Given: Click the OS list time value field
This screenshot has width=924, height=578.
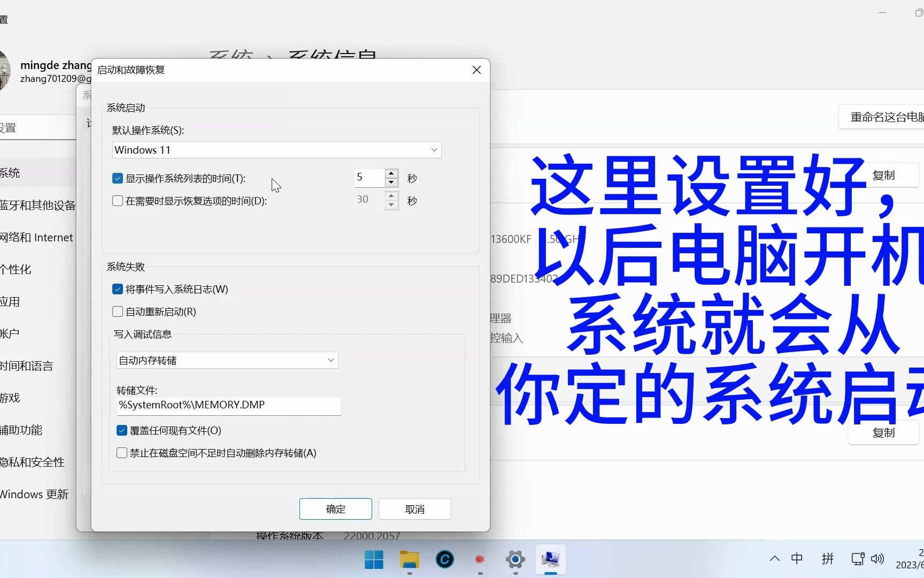Looking at the screenshot, I should click(369, 178).
